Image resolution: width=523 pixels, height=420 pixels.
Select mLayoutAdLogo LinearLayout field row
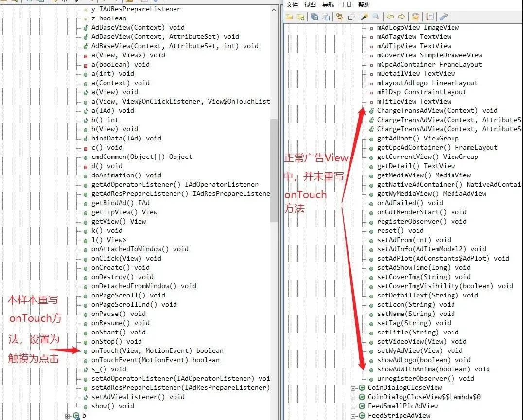[428, 83]
